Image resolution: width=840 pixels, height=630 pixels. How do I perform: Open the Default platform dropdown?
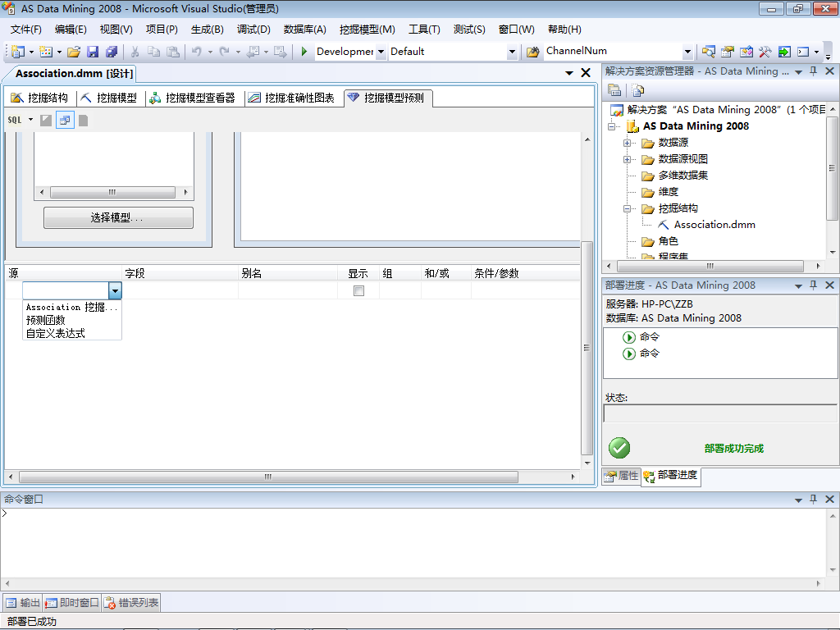[512, 52]
